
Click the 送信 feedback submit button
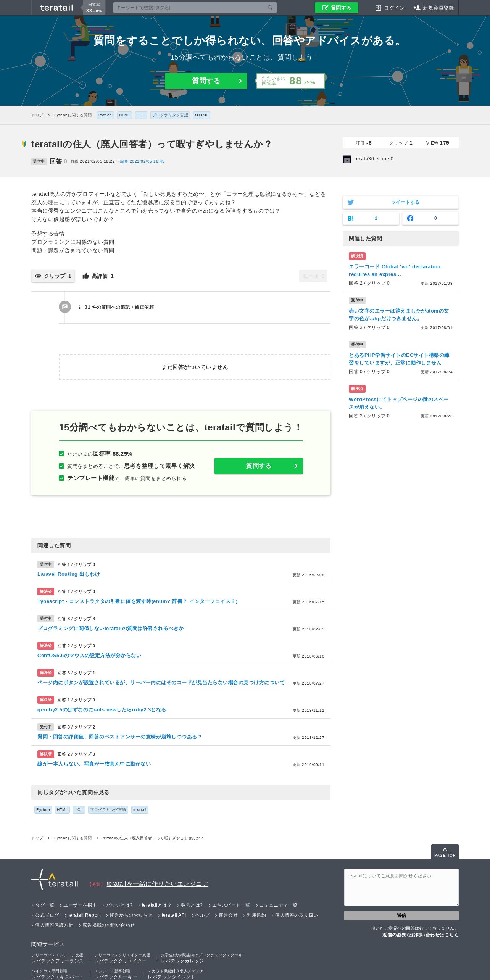click(401, 916)
